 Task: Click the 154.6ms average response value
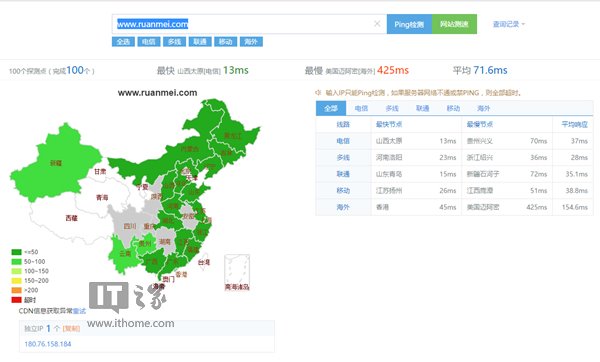[575, 207]
